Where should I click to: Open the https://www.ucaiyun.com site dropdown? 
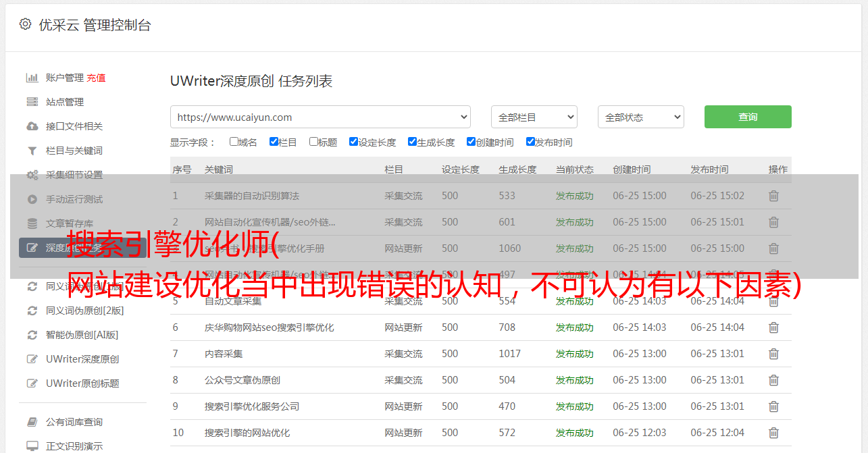320,117
